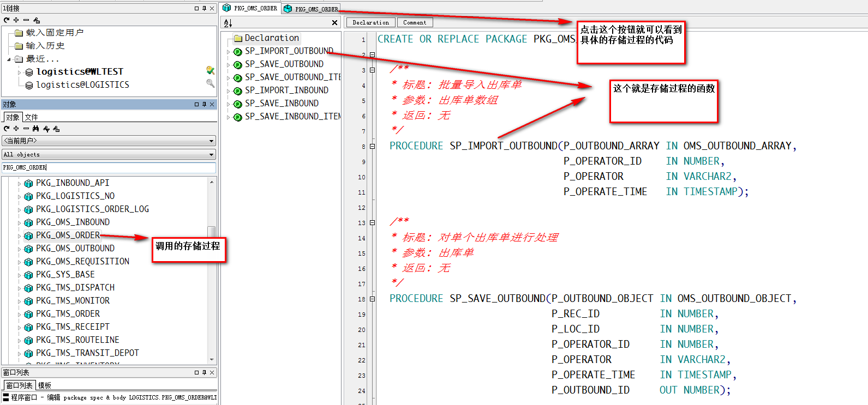Viewport: 868px width, 405px height.
Task: Select PKG_LOGISTICS_ORDER_LOG in object tree
Action: coord(92,209)
